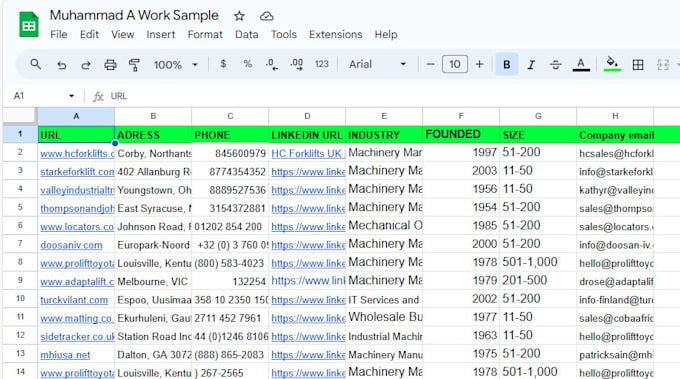Toggle italic formatting
This screenshot has height=379, width=680.
(531, 65)
